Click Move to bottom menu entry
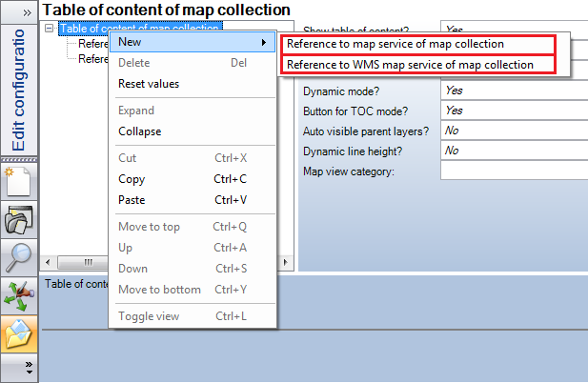The image size is (588, 383). click(193, 290)
